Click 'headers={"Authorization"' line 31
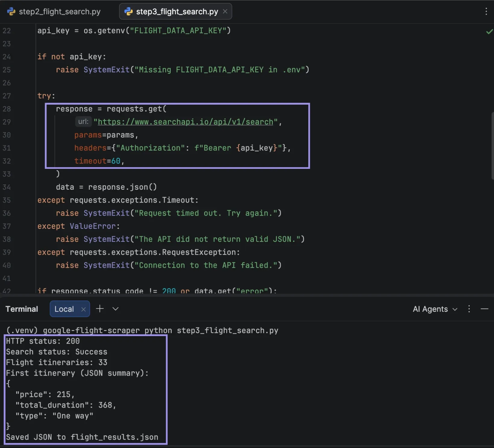This screenshot has height=448, width=494. coord(182,148)
